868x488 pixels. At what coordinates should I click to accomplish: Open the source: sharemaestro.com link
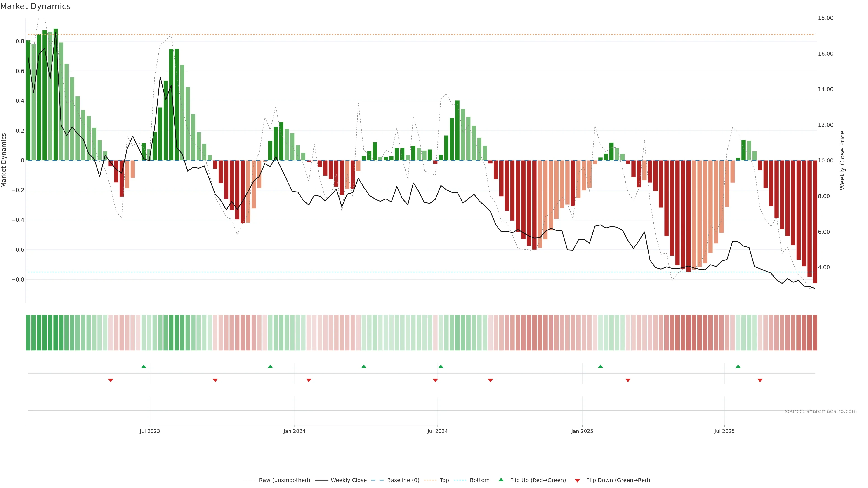click(x=821, y=411)
